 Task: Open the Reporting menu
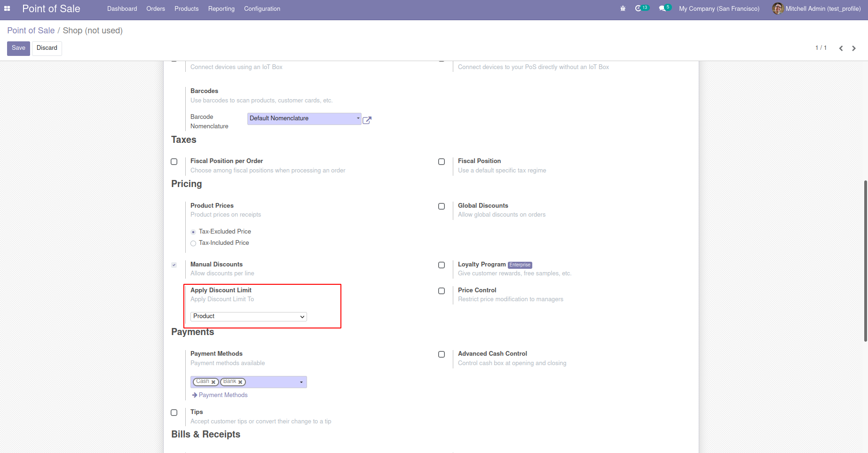[221, 8]
